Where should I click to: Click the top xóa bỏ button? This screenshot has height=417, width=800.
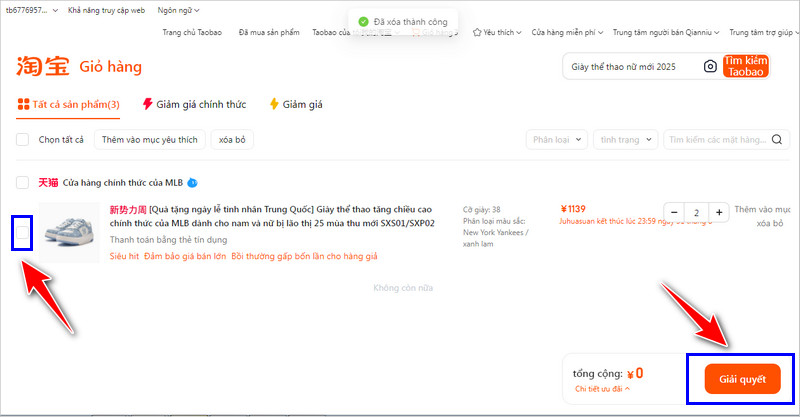pyautogui.click(x=232, y=139)
